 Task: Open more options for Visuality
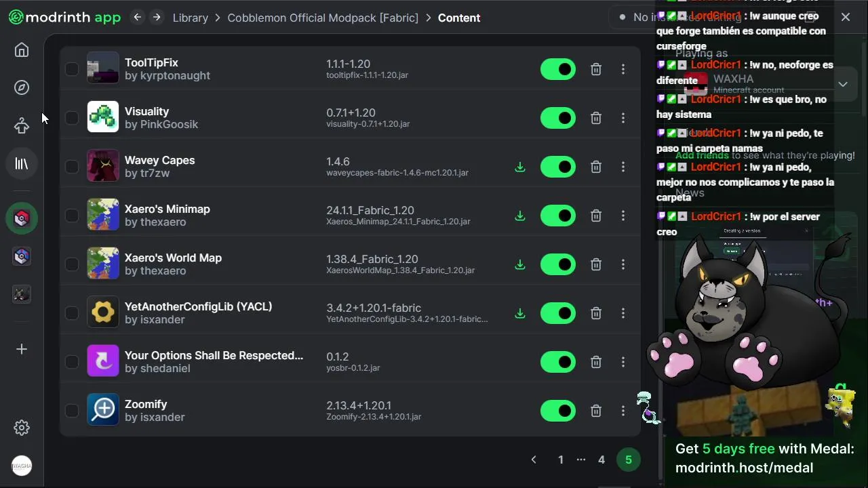coord(623,118)
